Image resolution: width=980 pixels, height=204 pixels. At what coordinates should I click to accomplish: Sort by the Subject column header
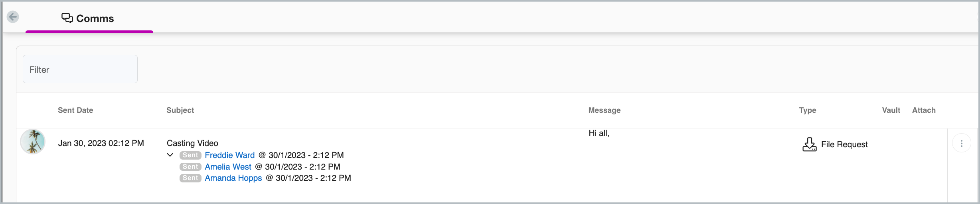180,110
